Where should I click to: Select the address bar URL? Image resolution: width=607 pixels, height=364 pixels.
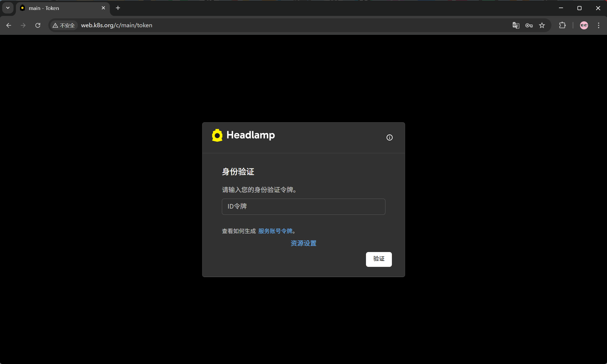point(117,25)
